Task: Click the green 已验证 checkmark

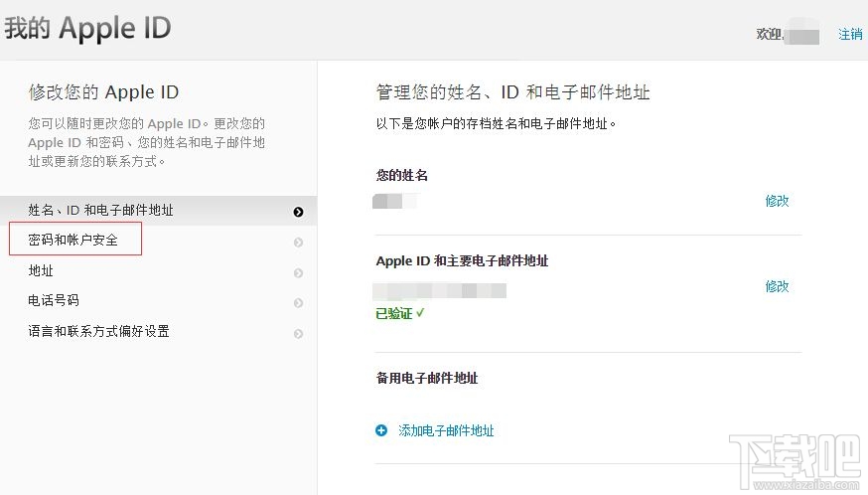Action: click(421, 313)
